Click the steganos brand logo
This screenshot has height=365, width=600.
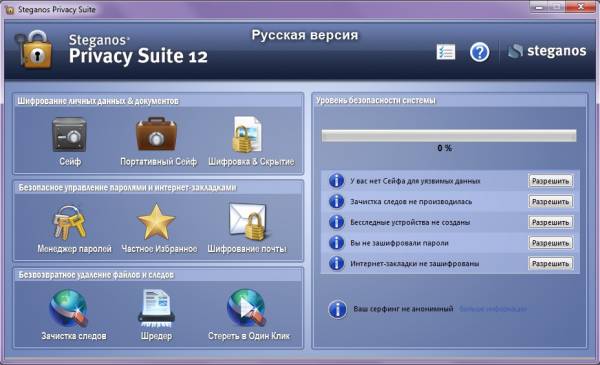pos(547,51)
